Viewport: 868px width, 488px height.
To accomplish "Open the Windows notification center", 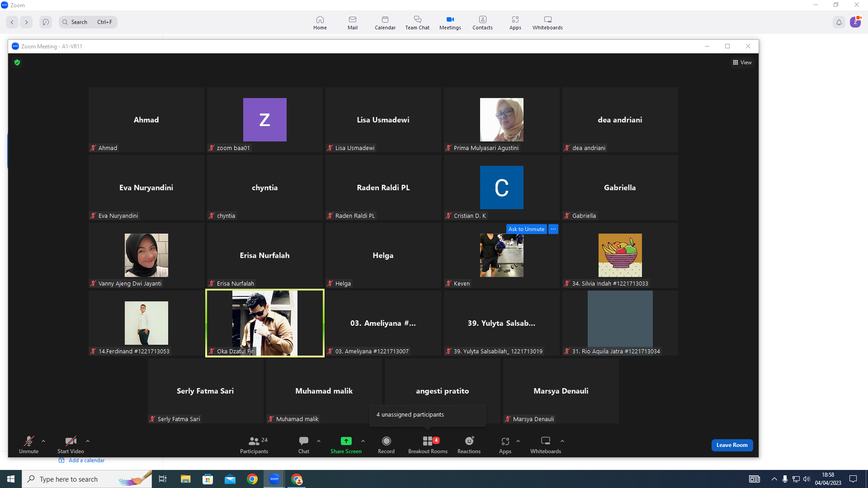I will (853, 479).
